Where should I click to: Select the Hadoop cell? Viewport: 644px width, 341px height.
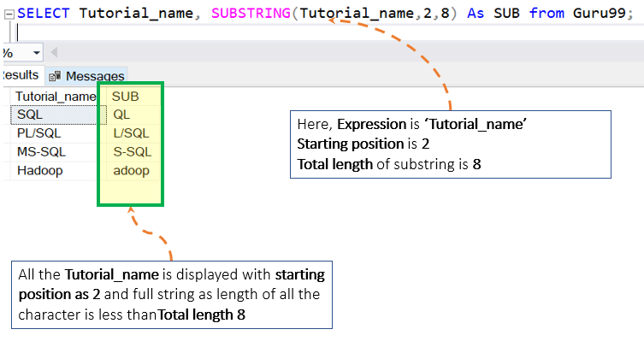(x=58, y=171)
